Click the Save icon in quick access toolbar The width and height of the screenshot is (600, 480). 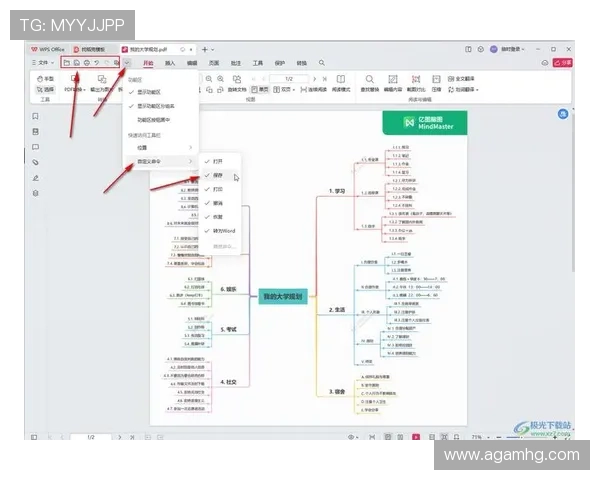(x=76, y=63)
